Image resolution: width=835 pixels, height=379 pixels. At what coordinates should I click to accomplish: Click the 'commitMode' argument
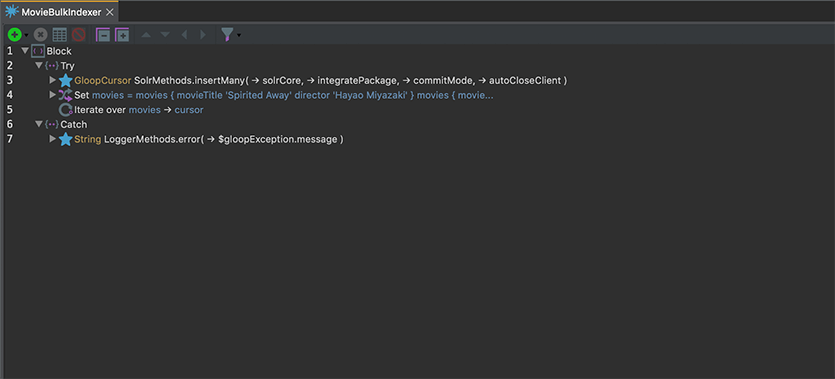(x=443, y=80)
